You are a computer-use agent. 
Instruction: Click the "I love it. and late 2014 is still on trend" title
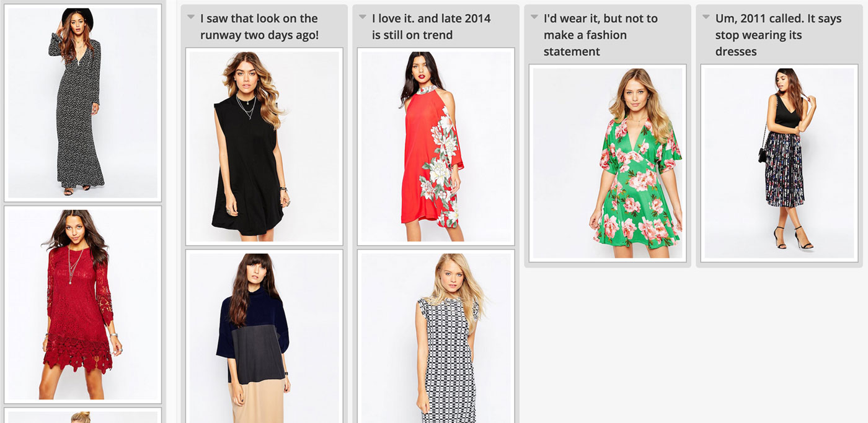pyautogui.click(x=431, y=27)
